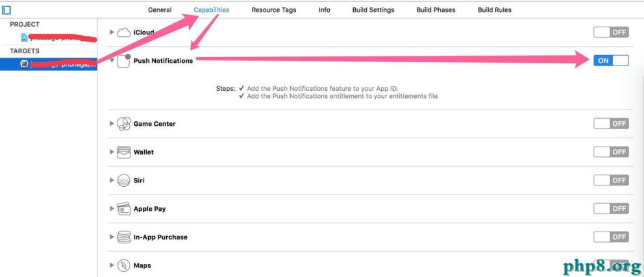644x277 pixels.
Task: Click the Siri capability icon
Action: pos(123,180)
